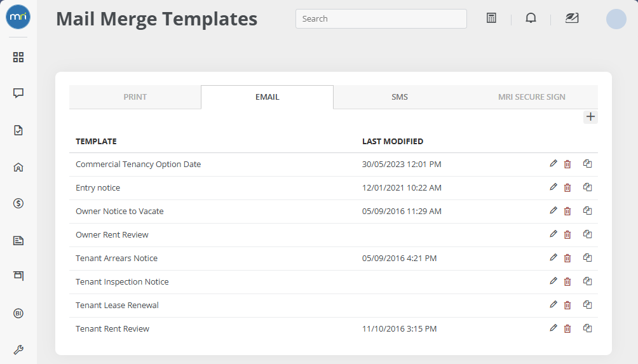Open the notifications bell icon
The image size is (638, 364).
[x=531, y=18]
